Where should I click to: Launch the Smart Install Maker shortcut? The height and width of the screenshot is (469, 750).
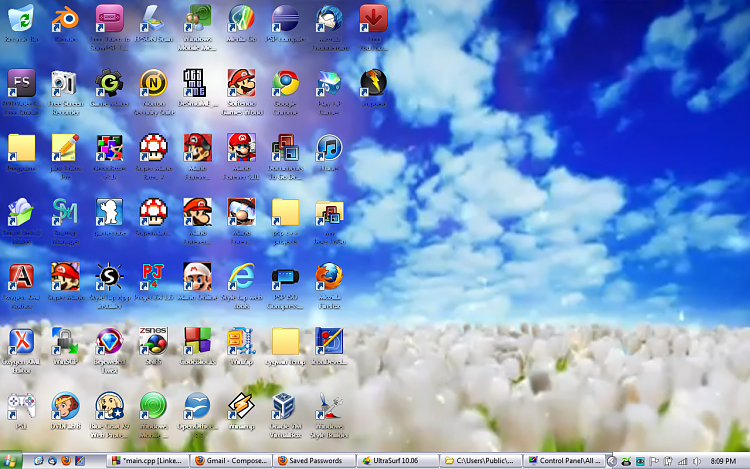[x=20, y=212]
